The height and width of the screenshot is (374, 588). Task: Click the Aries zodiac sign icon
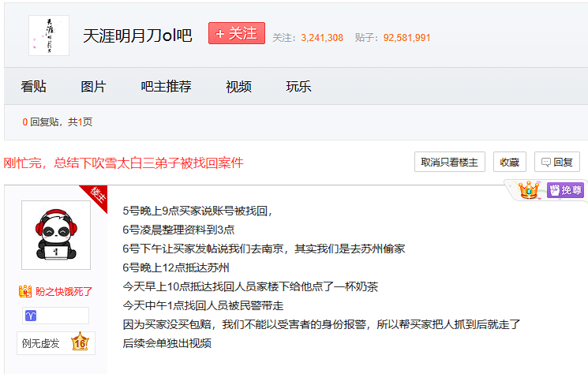(32, 316)
